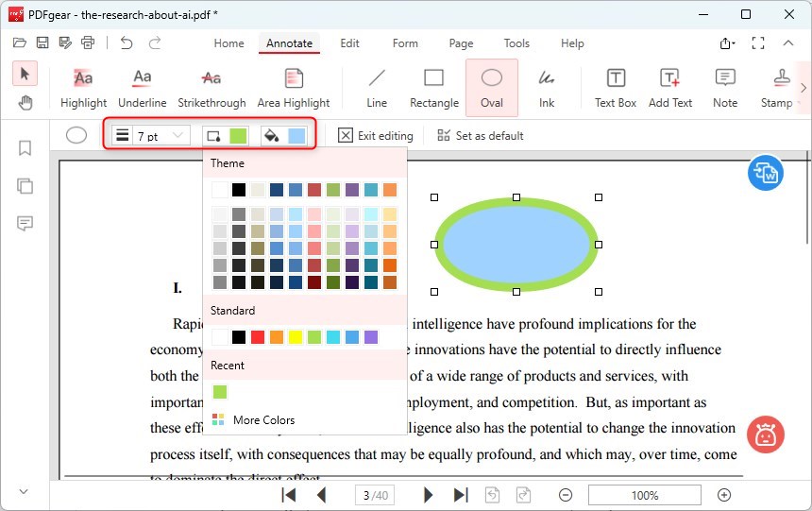Viewport: 812px width, 511px height.
Task: Select the Stamp tool
Action: tap(777, 88)
